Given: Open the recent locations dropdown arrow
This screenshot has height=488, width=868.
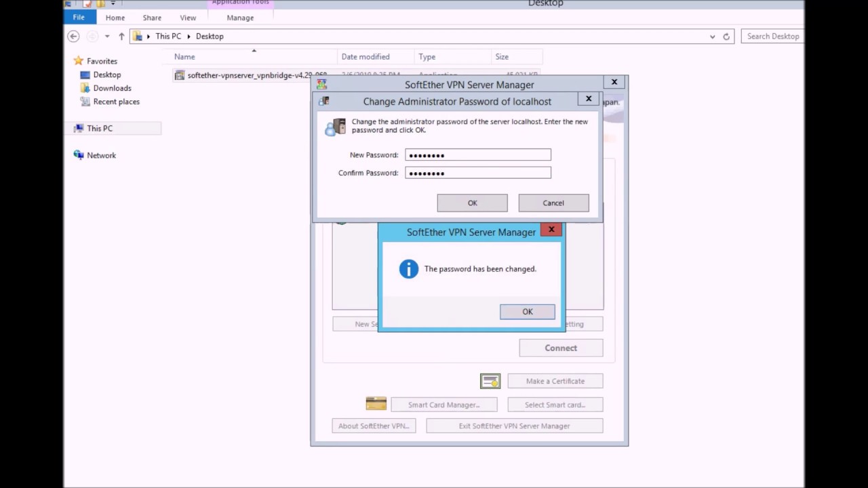Looking at the screenshot, I should pos(107,37).
